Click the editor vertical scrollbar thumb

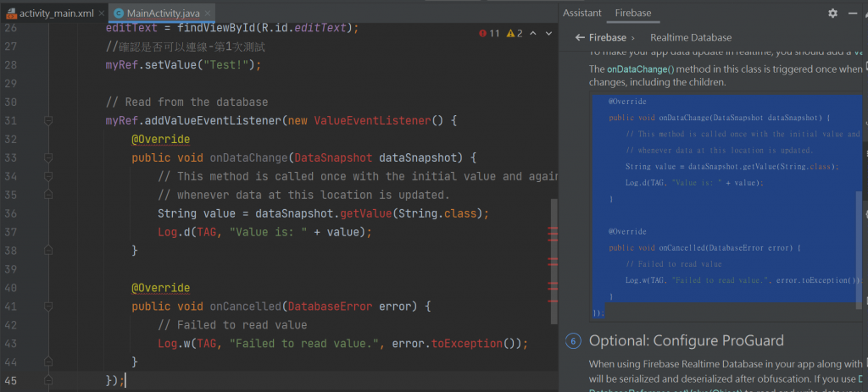[x=554, y=261]
